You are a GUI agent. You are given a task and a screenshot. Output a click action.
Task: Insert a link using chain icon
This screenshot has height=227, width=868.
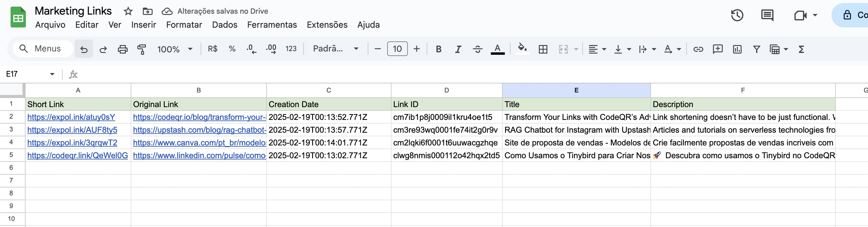tap(698, 49)
